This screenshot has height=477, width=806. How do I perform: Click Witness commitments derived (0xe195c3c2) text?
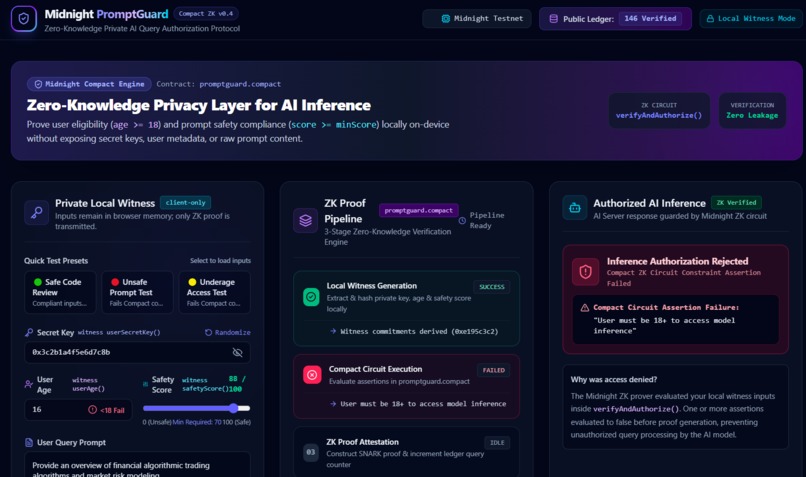419,332
